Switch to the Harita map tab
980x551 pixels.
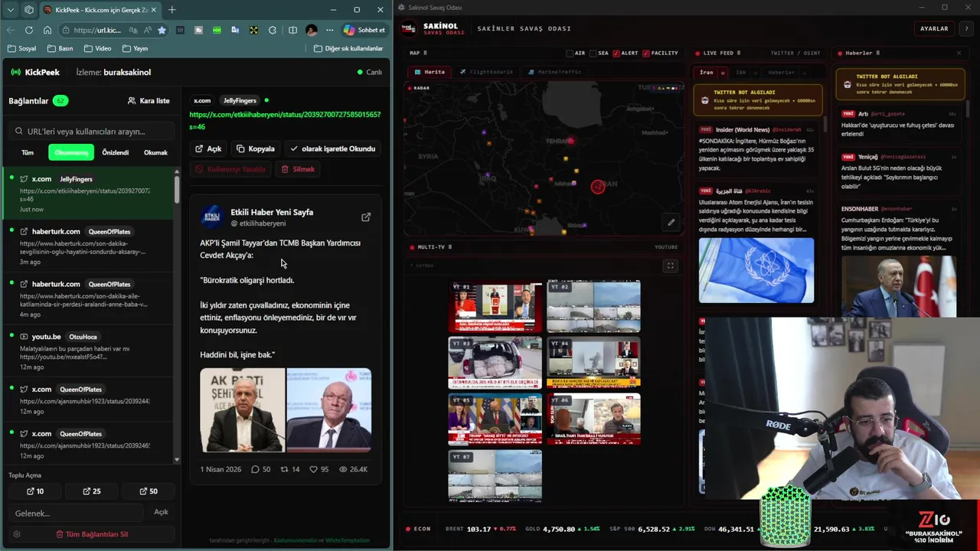pyautogui.click(x=430, y=72)
